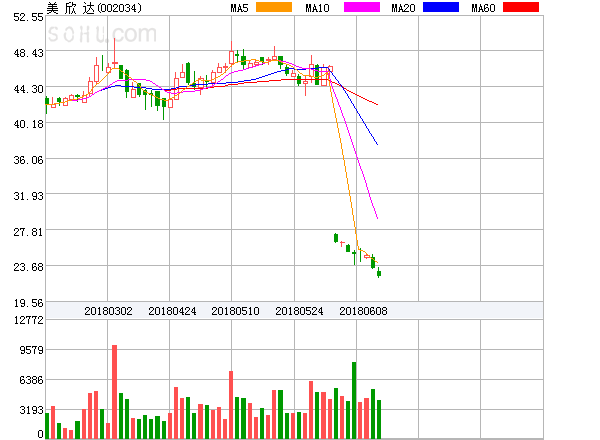Click the 20180302 date label
Viewport: 600px width, 440px height.
click(108, 311)
